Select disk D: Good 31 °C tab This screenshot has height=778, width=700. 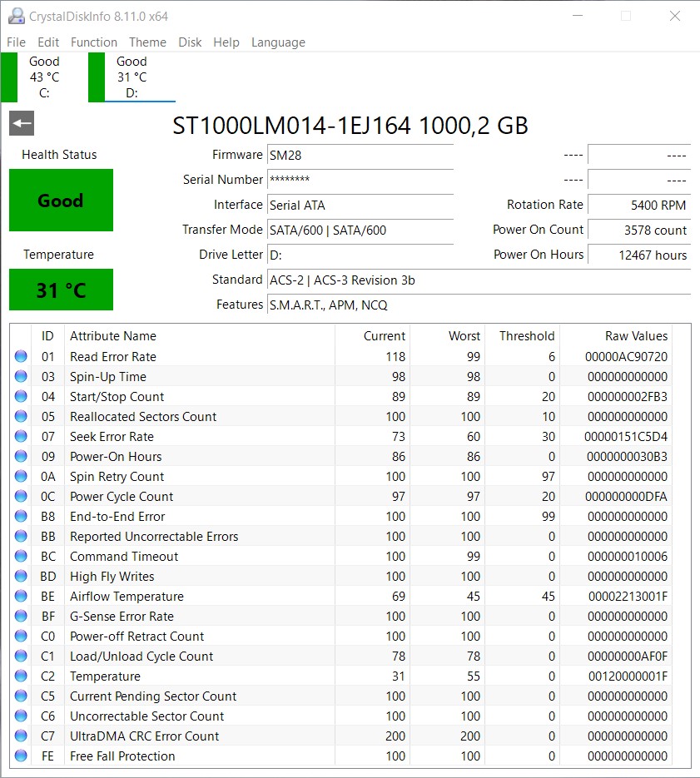pyautogui.click(x=132, y=77)
